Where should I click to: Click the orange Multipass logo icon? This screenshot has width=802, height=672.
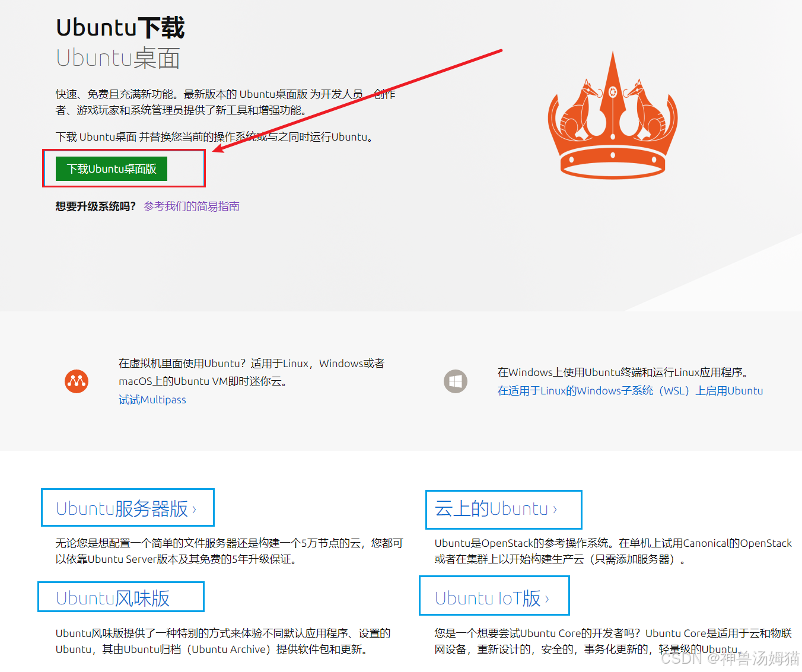coord(77,381)
